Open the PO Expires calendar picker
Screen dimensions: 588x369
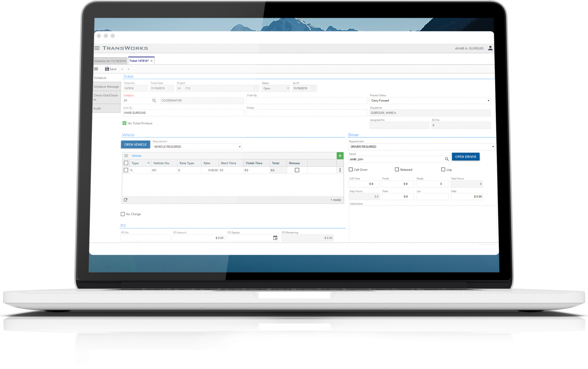[275, 237]
